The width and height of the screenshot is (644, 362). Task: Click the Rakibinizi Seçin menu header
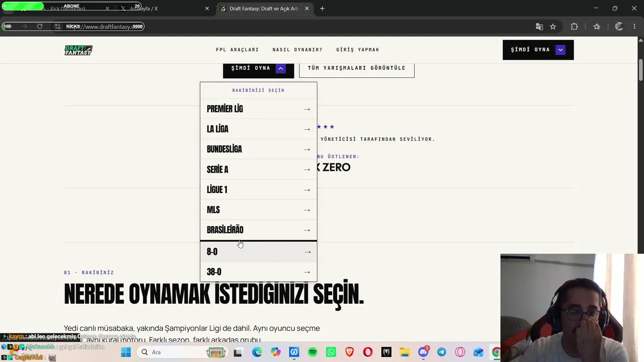pos(258,90)
